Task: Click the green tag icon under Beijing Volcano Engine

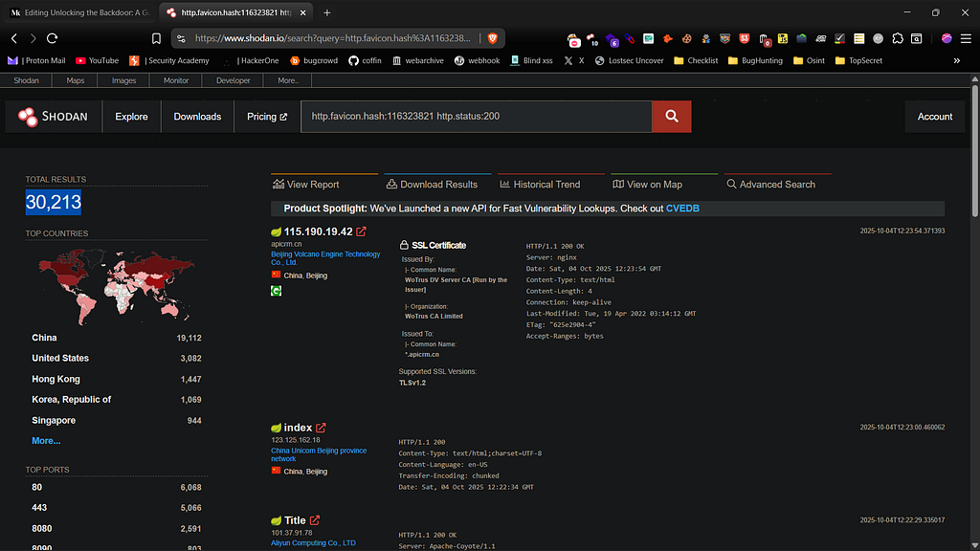Action: (x=277, y=290)
